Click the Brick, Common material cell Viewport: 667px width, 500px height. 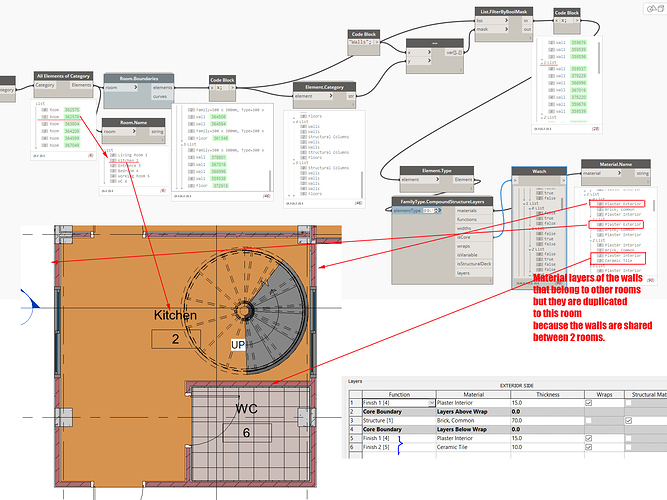click(473, 420)
